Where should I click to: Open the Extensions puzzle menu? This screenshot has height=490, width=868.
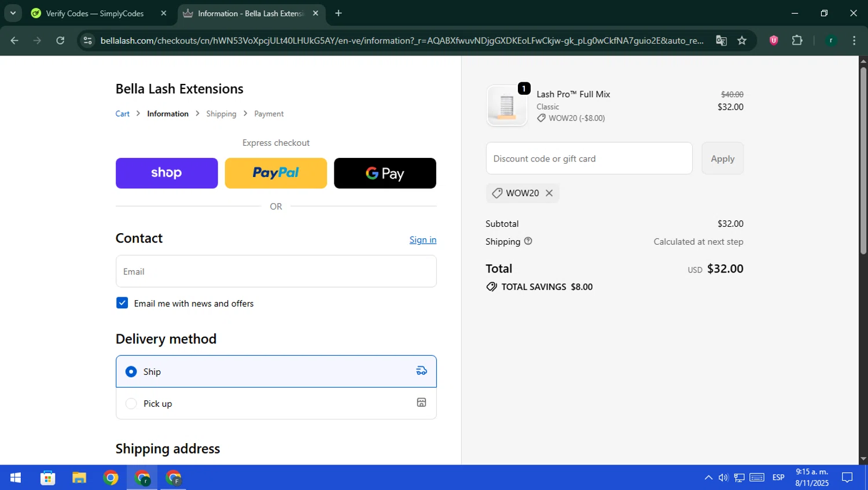[797, 40]
